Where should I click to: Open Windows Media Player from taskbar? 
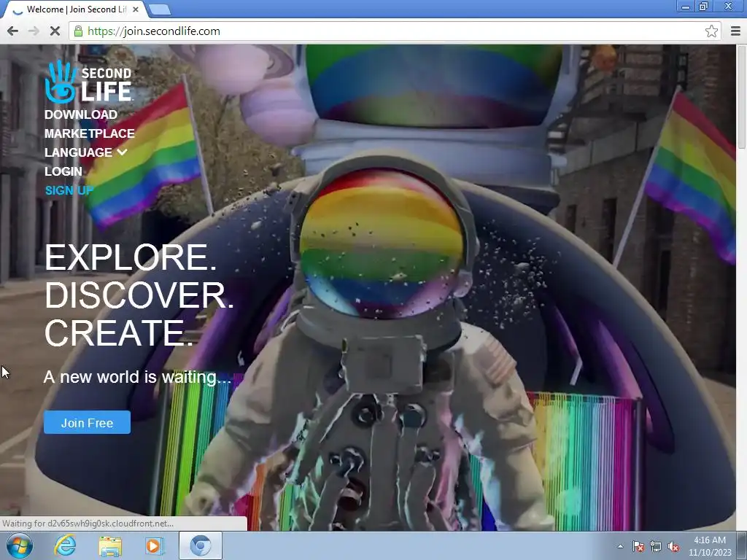pos(155,546)
